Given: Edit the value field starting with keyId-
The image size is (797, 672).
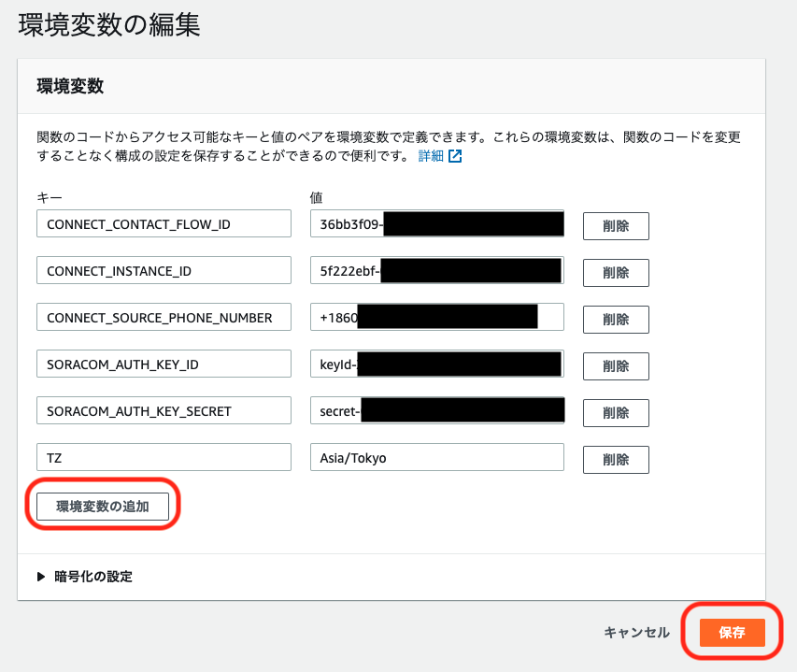Looking at the screenshot, I should [x=437, y=364].
